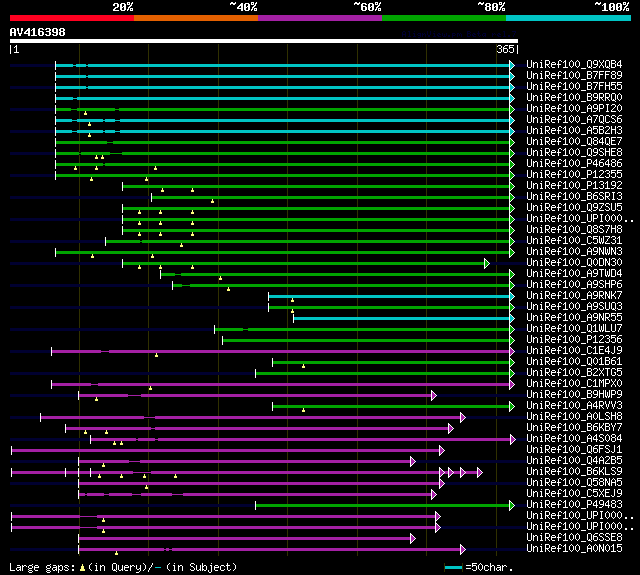
Task: Select UniRef100_C5XEJ9 label
Action: (574, 494)
